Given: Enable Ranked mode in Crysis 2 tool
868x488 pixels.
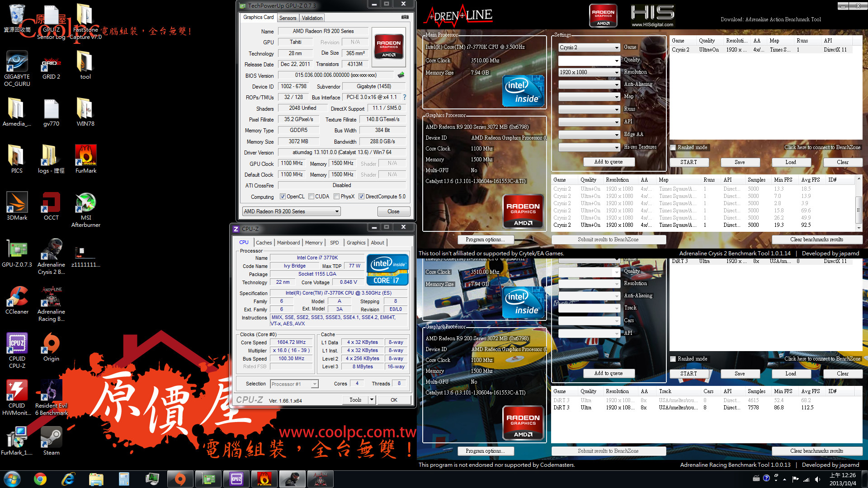Looking at the screenshot, I should point(673,147).
